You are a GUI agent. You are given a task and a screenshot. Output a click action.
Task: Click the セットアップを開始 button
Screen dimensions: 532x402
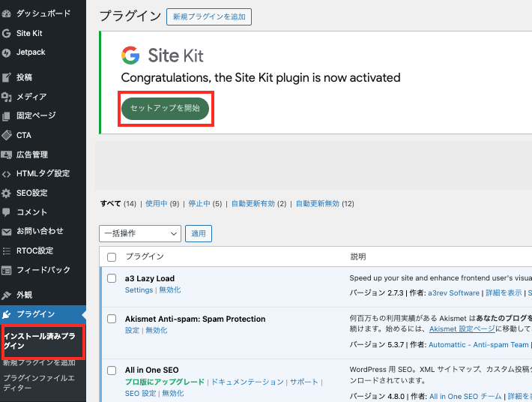coord(166,109)
